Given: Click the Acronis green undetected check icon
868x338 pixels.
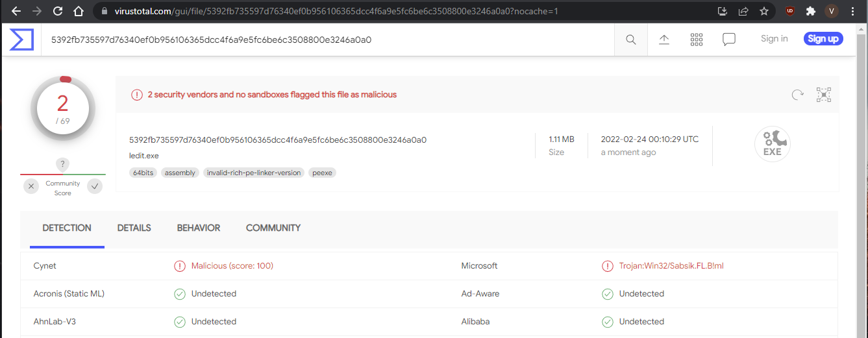Looking at the screenshot, I should pyautogui.click(x=180, y=294).
